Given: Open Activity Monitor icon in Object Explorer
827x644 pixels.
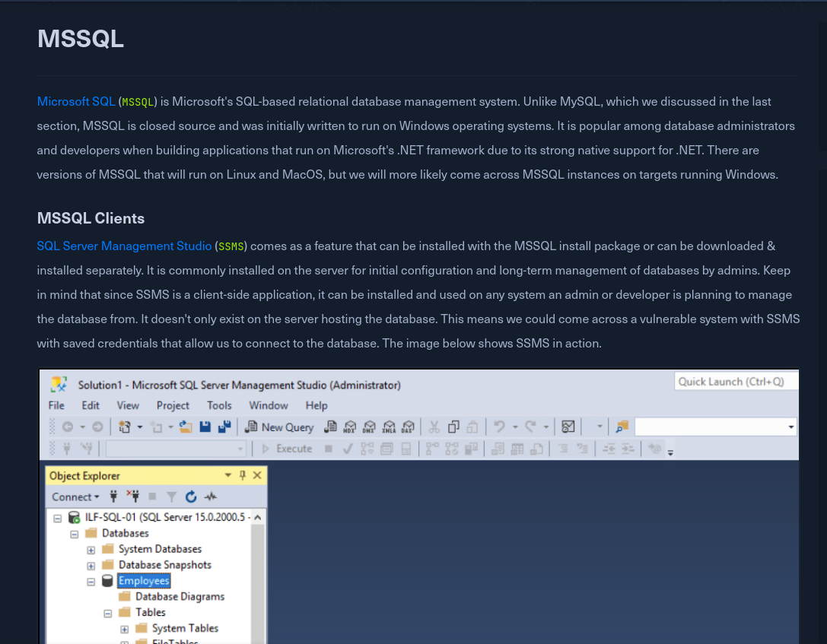Looking at the screenshot, I should (211, 496).
